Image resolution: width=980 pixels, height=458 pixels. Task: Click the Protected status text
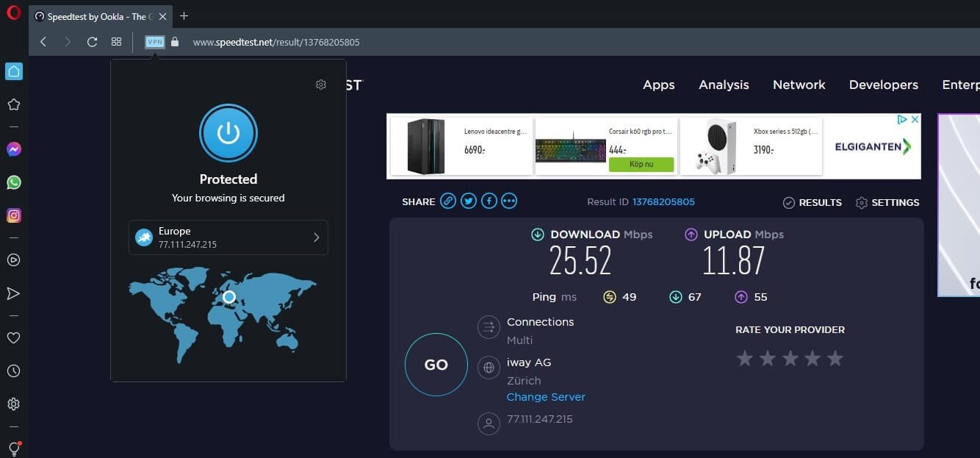click(x=228, y=179)
